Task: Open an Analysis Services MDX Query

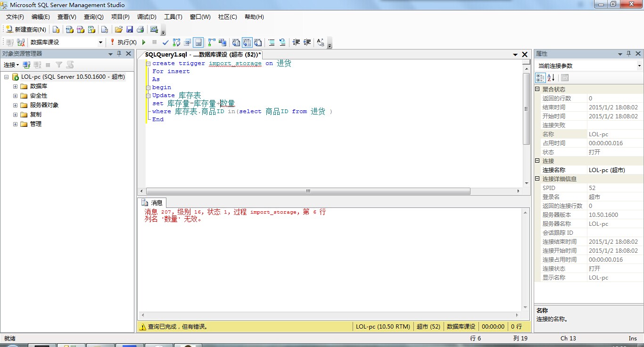Action: [69, 29]
